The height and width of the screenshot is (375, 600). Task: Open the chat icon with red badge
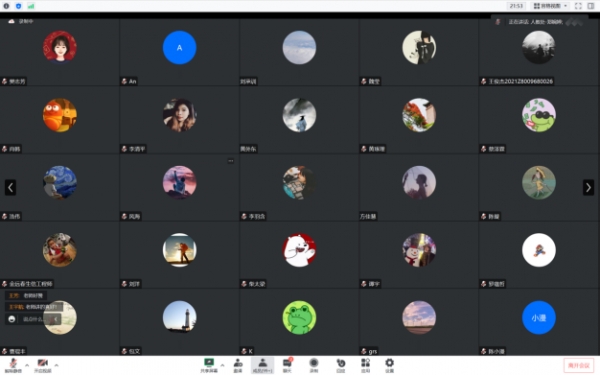pos(287,365)
